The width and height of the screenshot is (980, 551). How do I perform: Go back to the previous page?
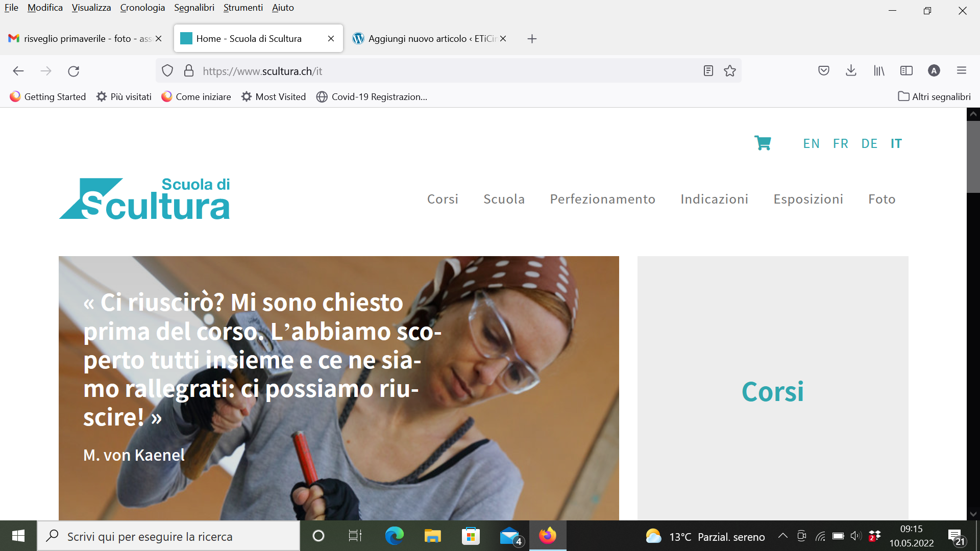pos(18,71)
